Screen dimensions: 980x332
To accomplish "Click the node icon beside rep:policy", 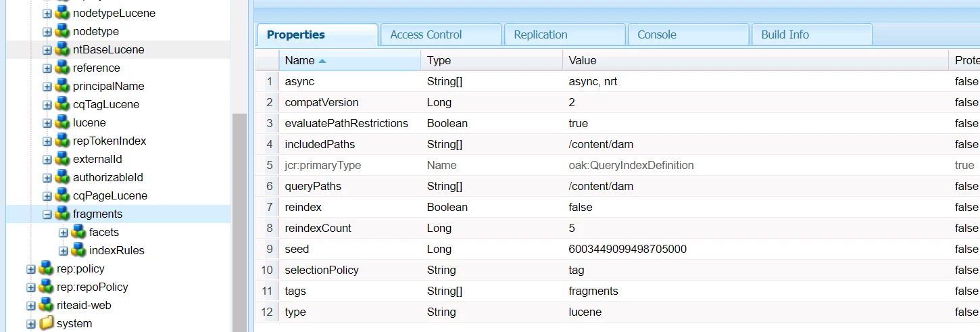I will (46, 268).
